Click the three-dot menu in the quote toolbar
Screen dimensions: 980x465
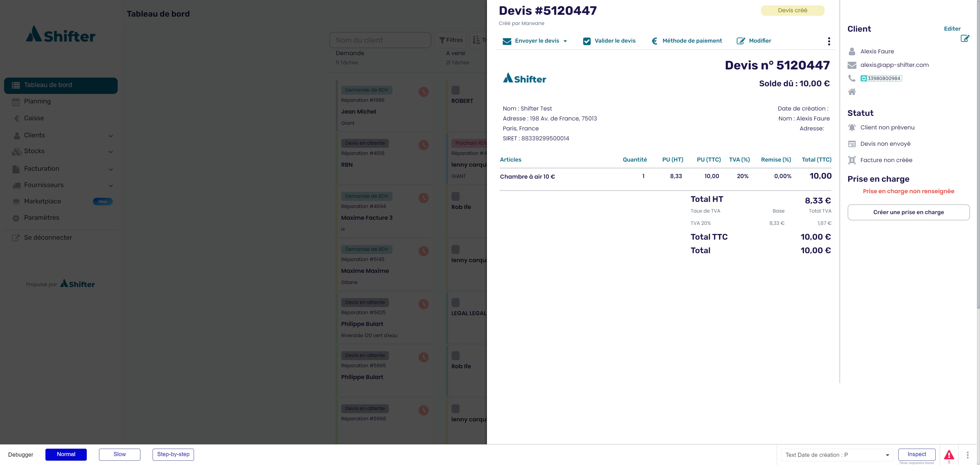click(829, 41)
